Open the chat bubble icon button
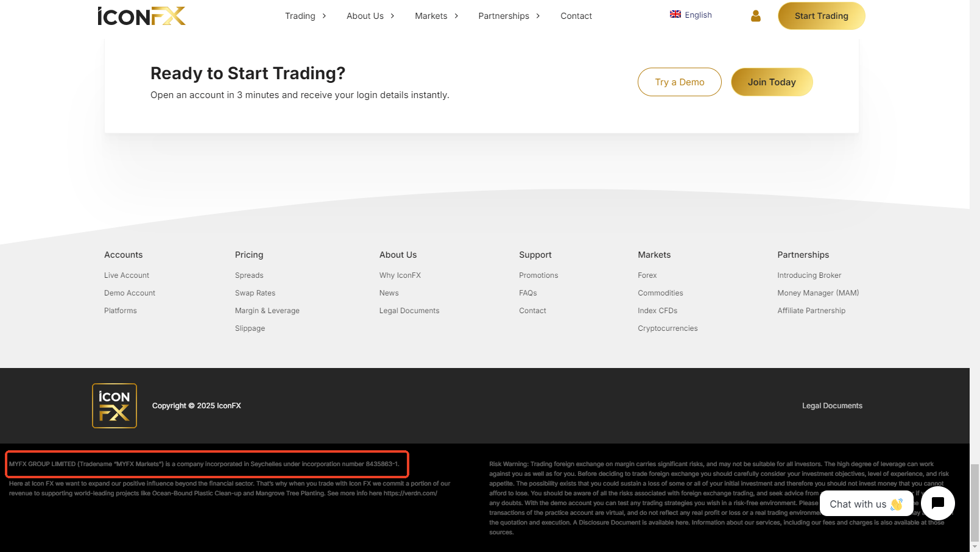 (x=938, y=503)
